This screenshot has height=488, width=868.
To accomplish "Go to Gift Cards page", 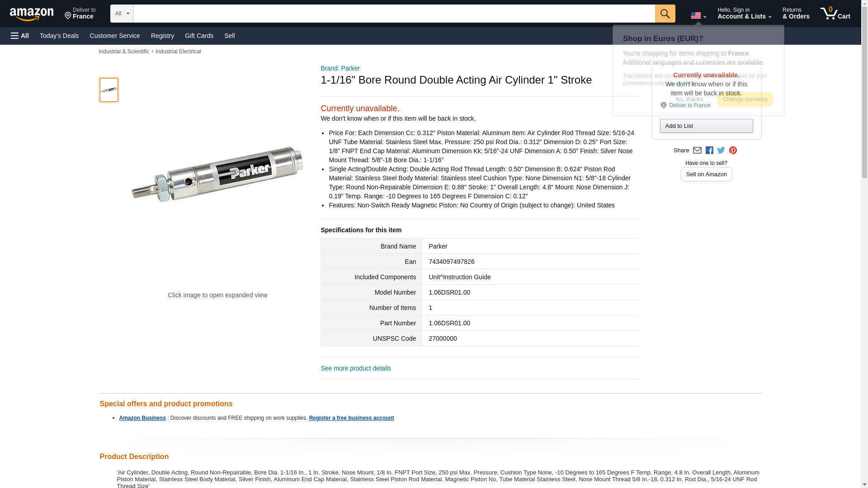I will [x=199, y=36].
